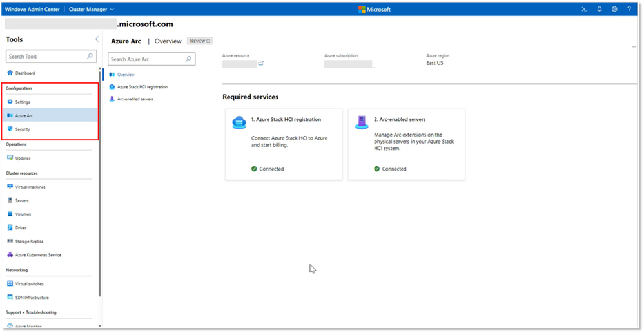Screen dimensions: 644x333
Task: Open the notifications bell
Action: tap(600, 9)
